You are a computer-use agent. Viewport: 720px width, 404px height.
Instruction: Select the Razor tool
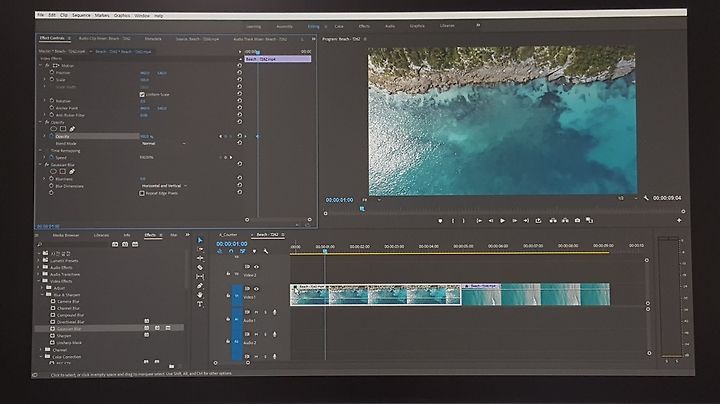(200, 267)
